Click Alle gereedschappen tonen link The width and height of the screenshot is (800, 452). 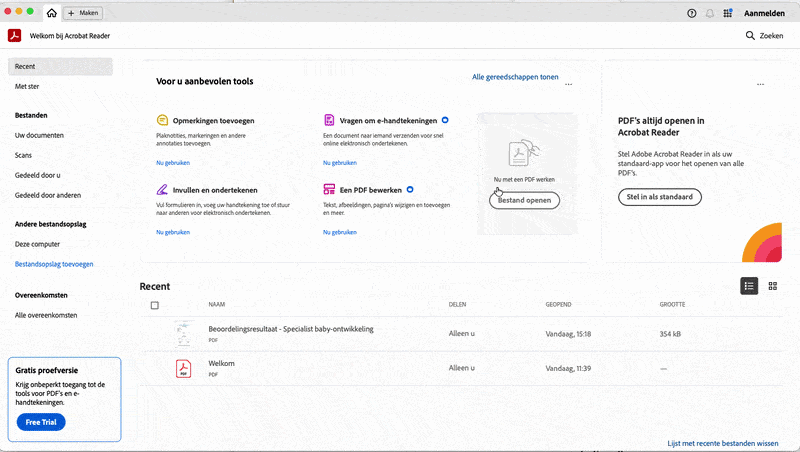click(x=515, y=77)
